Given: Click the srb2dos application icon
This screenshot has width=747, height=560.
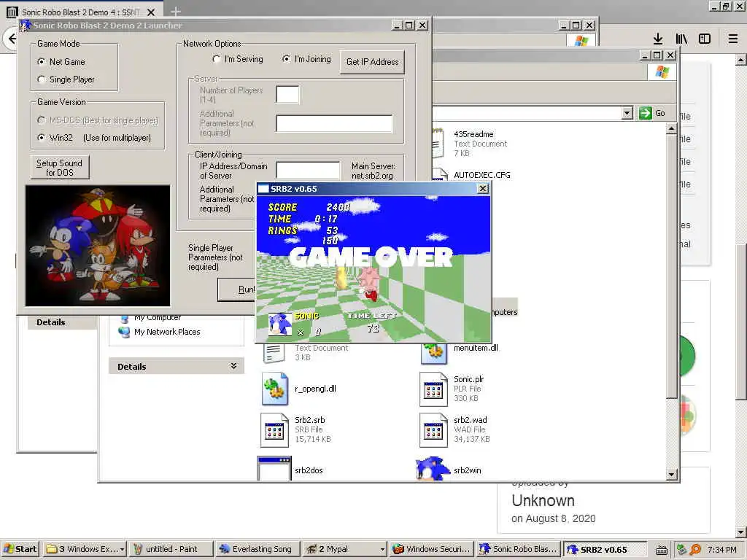Looking at the screenshot, I should 274,469.
